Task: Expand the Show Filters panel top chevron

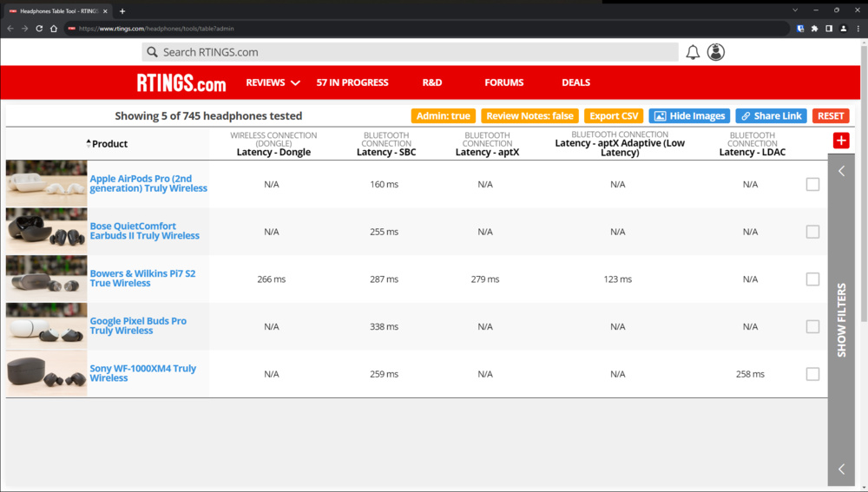Action: 841,172
